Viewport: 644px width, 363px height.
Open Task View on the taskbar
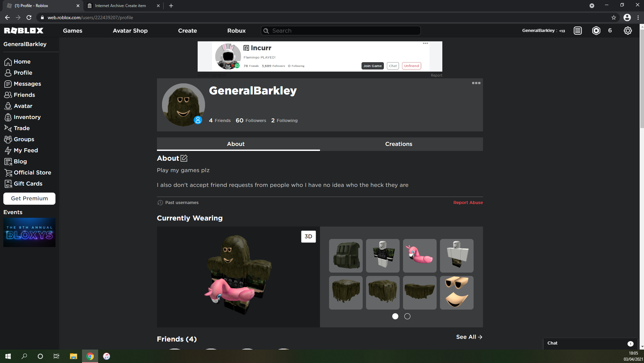point(56,356)
